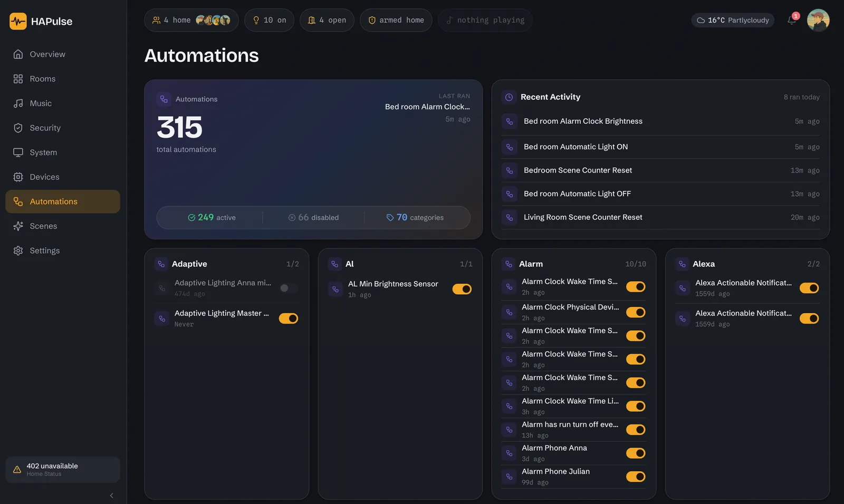Viewport: 844px width, 504px height.
Task: Click Living Room Scene Counter Reset row
Action: (x=660, y=217)
